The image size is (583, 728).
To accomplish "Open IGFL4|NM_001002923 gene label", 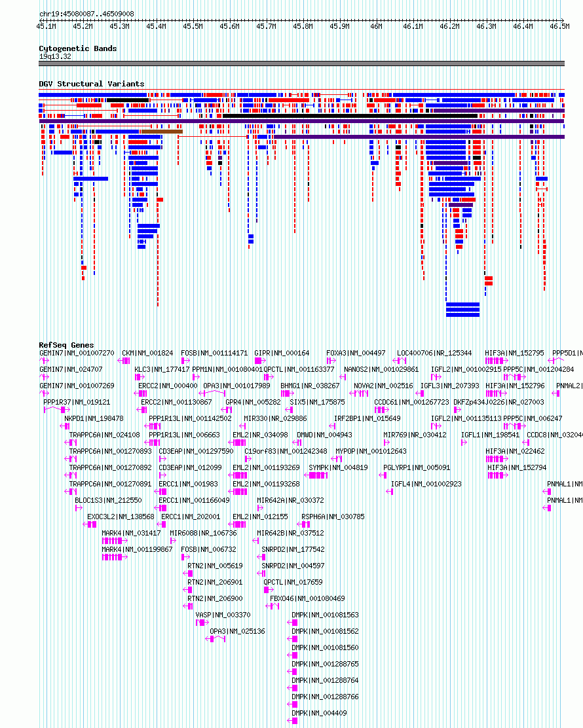I will (x=426, y=483).
